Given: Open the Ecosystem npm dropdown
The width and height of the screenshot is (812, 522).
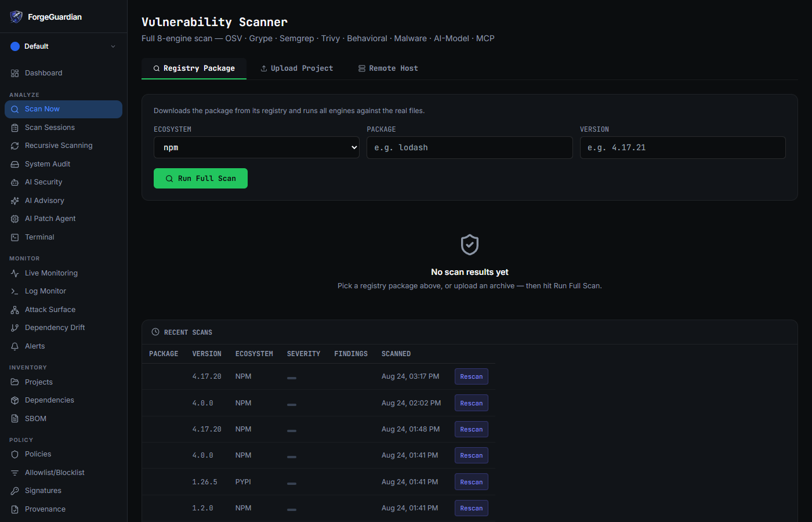Looking at the screenshot, I should [x=256, y=147].
